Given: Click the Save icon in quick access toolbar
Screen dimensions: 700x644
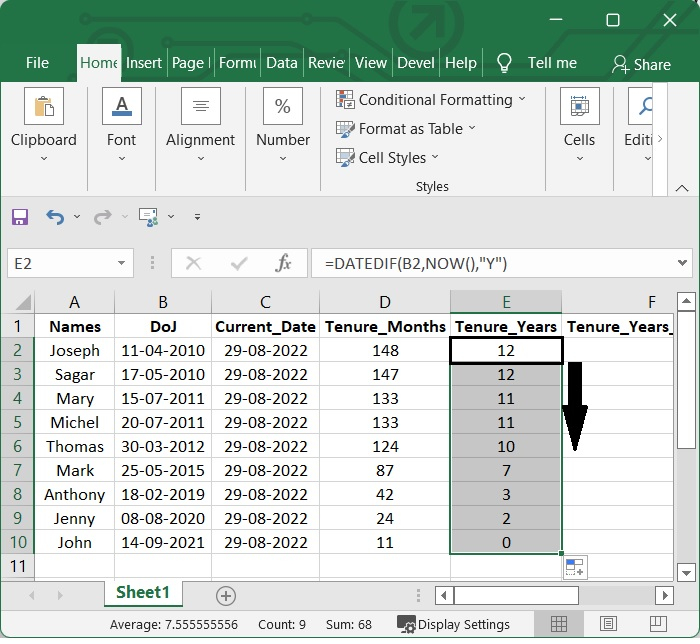Looking at the screenshot, I should click(20, 217).
